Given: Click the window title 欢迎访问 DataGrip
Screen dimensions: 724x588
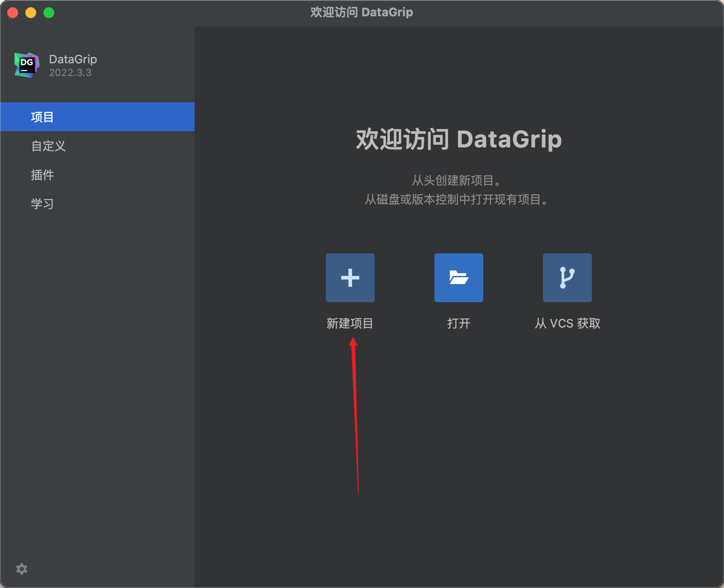Looking at the screenshot, I should 362,12.
